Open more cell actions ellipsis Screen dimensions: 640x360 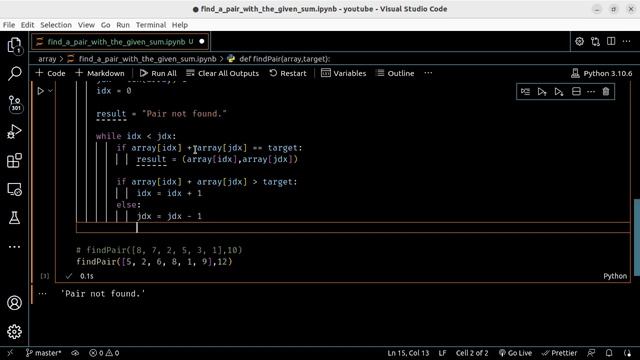pos(591,91)
